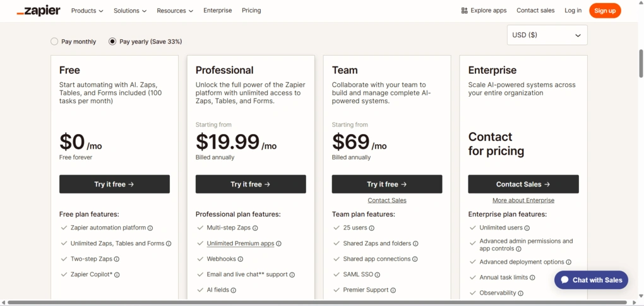Expand the Products menu
The height and width of the screenshot is (306, 644).
(x=87, y=11)
